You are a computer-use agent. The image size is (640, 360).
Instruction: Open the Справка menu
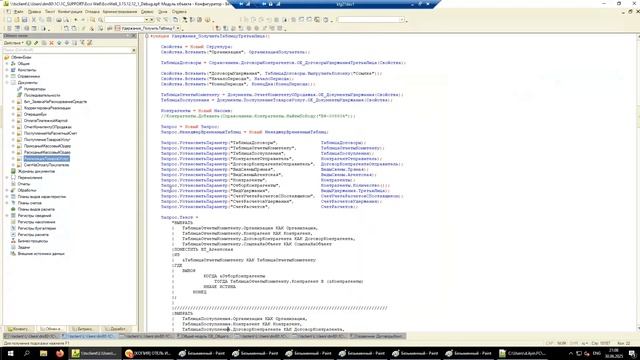[x=179, y=12]
